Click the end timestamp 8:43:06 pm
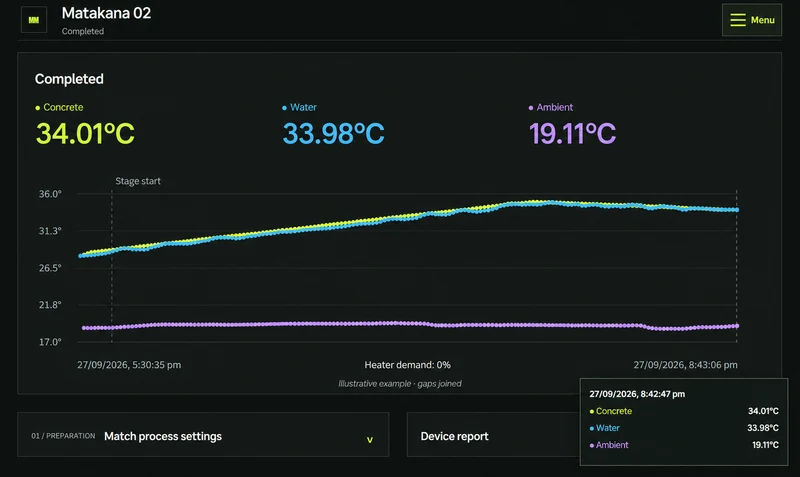This screenshot has height=477, width=800. click(x=685, y=365)
